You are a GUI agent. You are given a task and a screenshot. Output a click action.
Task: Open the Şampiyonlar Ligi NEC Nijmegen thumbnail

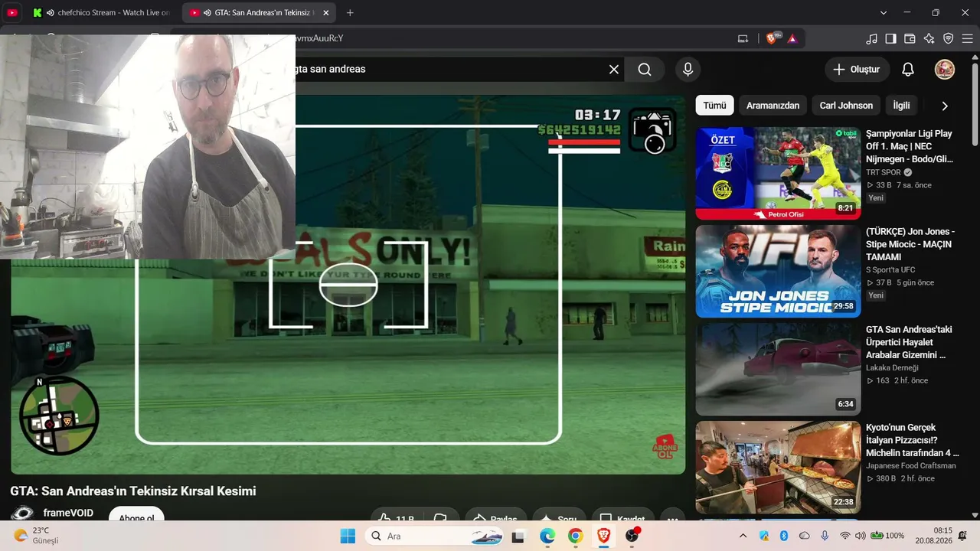click(778, 173)
